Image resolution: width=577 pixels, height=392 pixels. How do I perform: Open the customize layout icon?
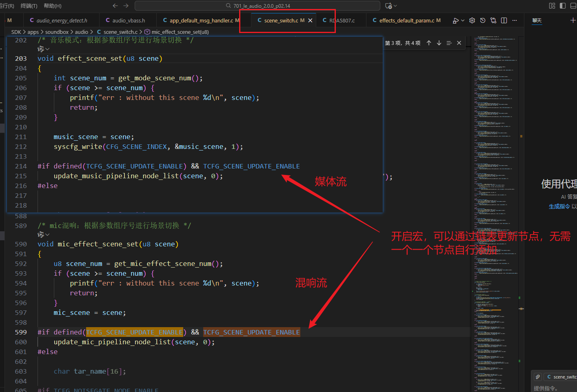click(x=552, y=6)
